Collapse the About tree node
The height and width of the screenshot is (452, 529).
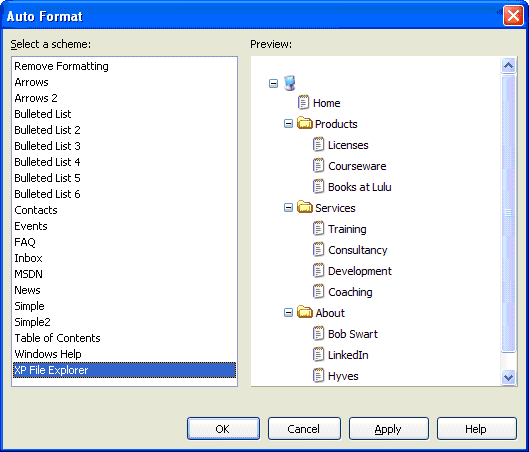(288, 313)
